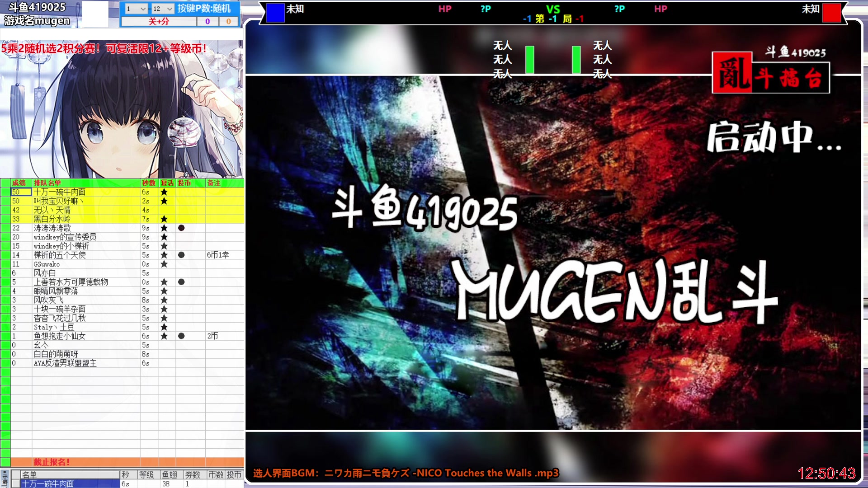The width and height of the screenshot is (868, 488).
Task: Toggle the revive star for 涛涛涛涛歌
Action: tap(164, 228)
